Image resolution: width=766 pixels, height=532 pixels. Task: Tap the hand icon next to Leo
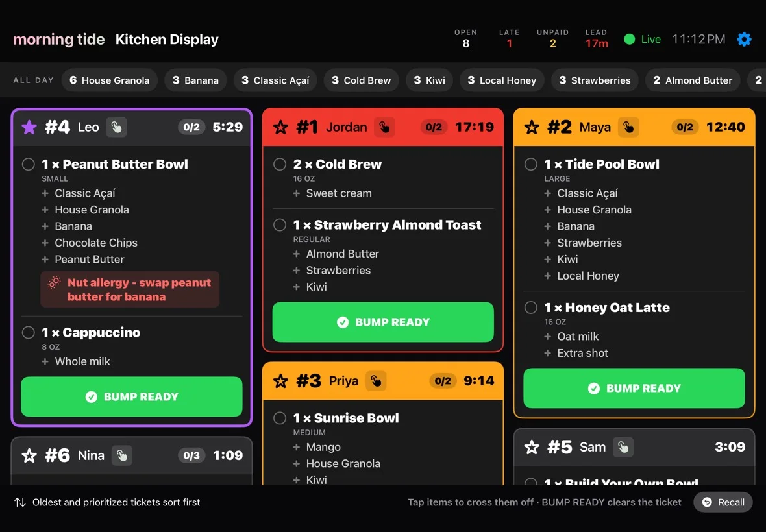tap(116, 127)
